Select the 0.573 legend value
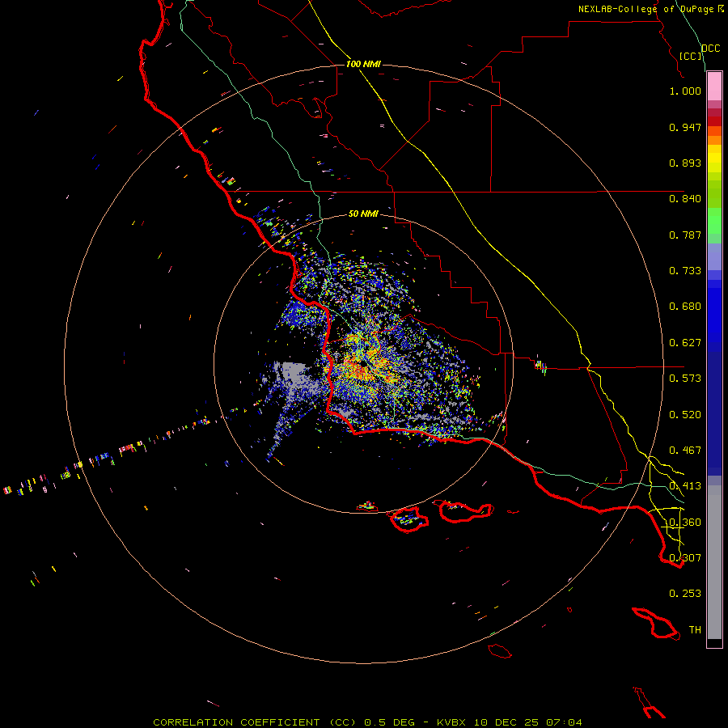This screenshot has height=728, width=728. pos(685,379)
